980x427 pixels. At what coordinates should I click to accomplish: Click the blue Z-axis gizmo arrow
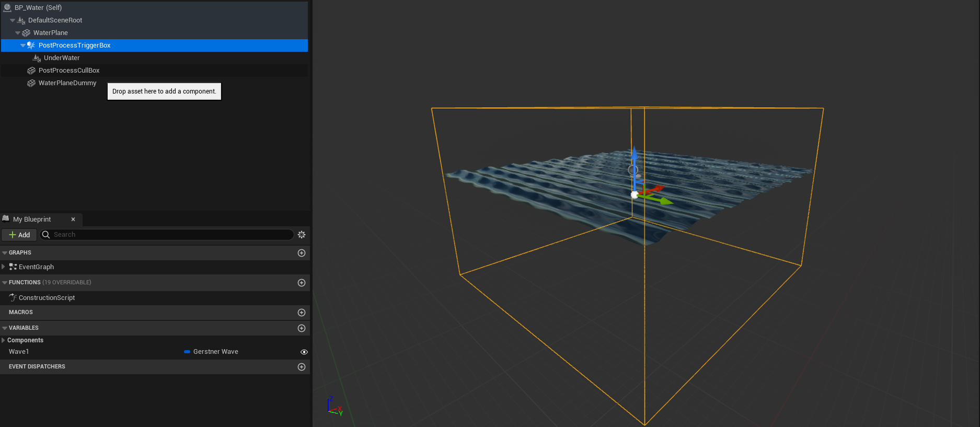(x=634, y=157)
